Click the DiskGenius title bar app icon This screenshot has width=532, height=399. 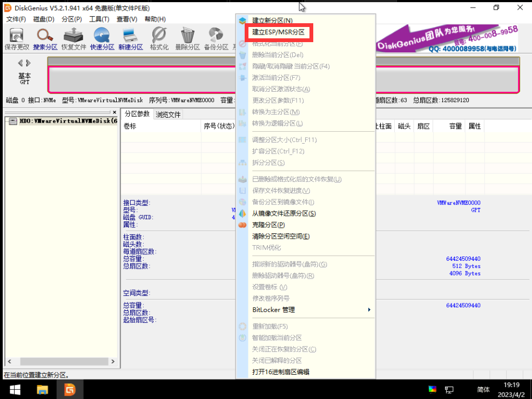(x=8, y=8)
